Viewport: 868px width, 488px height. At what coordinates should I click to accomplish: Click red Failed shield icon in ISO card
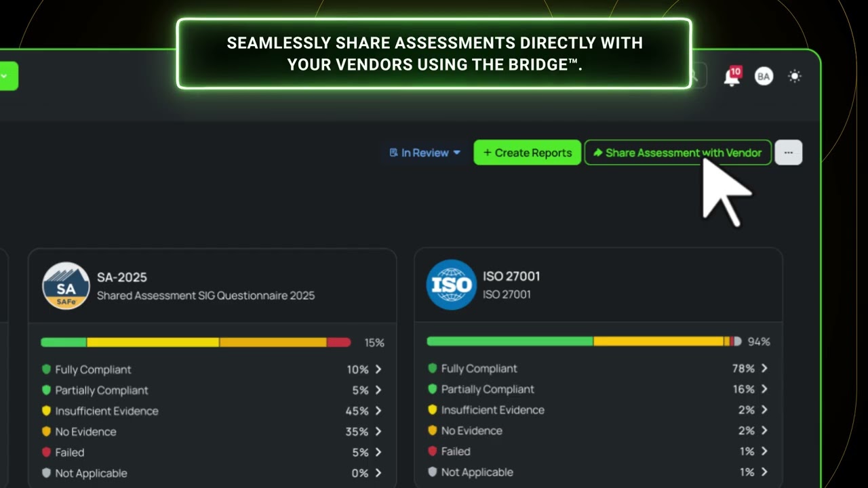[x=433, y=451]
